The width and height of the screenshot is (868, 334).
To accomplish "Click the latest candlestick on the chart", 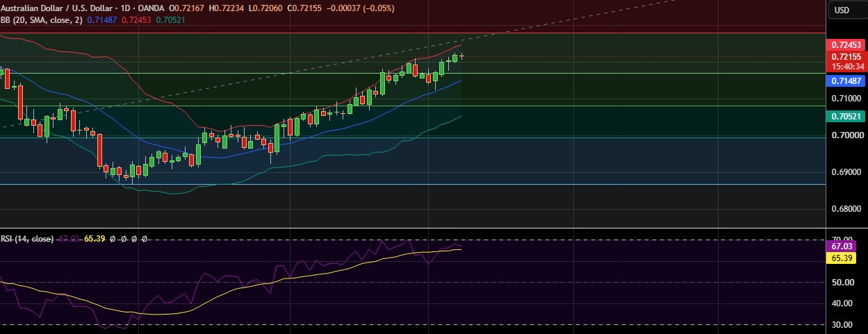I will pos(461,56).
